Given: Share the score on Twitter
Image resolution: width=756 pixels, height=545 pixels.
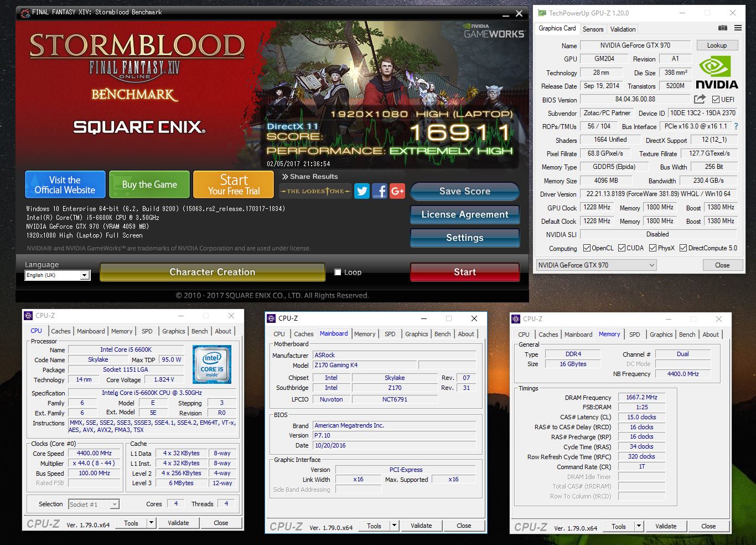Looking at the screenshot, I should pos(362,191).
